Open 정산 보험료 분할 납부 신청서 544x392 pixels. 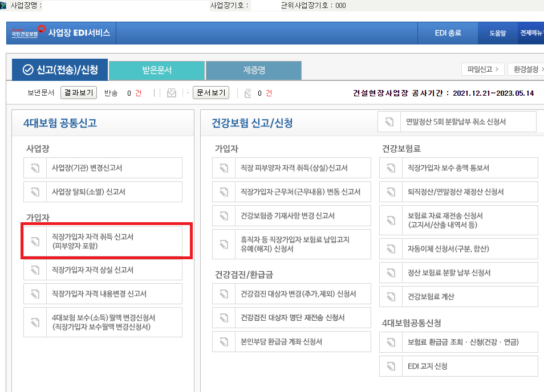458,273
